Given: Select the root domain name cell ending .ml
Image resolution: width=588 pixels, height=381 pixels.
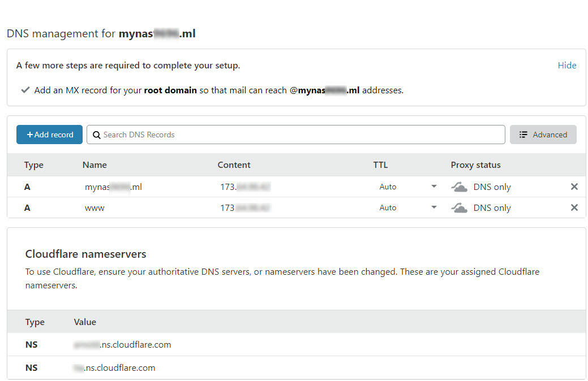Looking at the screenshot, I should click(113, 187).
